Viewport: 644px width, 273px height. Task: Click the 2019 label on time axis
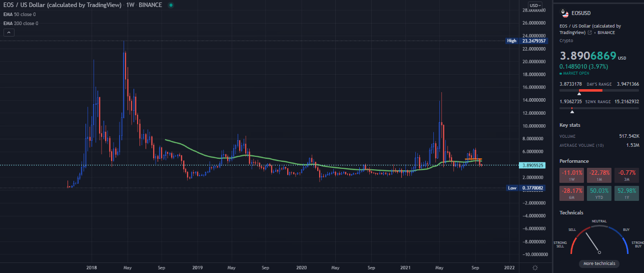click(197, 268)
